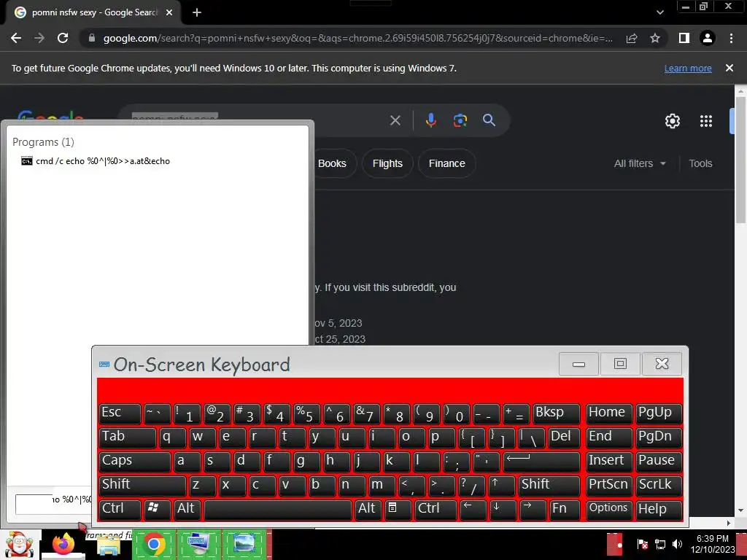Go back using Chrome's back arrow

pyautogui.click(x=16, y=38)
